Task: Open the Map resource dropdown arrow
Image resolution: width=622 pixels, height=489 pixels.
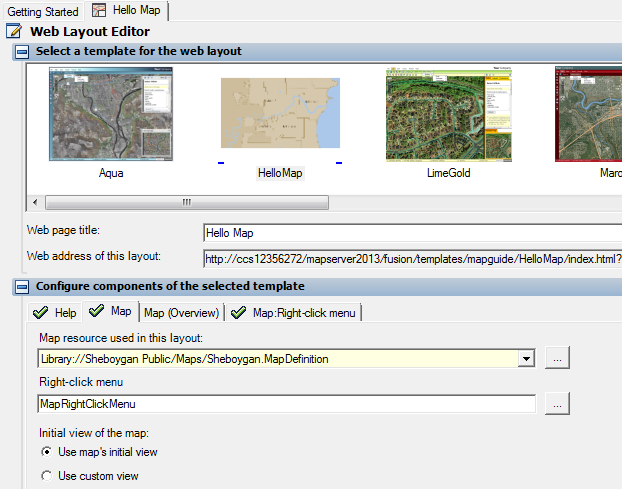Action: (526, 359)
